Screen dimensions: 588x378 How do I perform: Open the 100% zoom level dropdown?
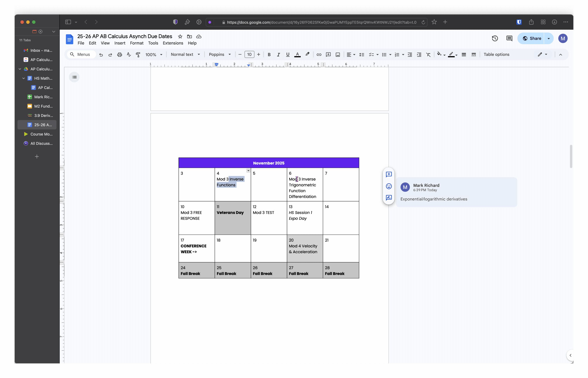(154, 54)
